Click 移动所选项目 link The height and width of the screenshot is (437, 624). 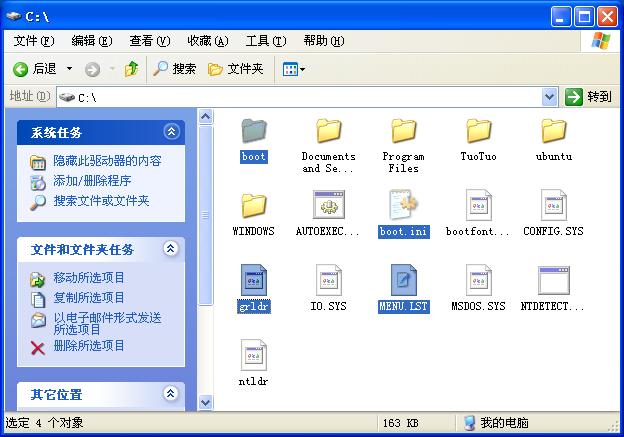(x=88, y=277)
